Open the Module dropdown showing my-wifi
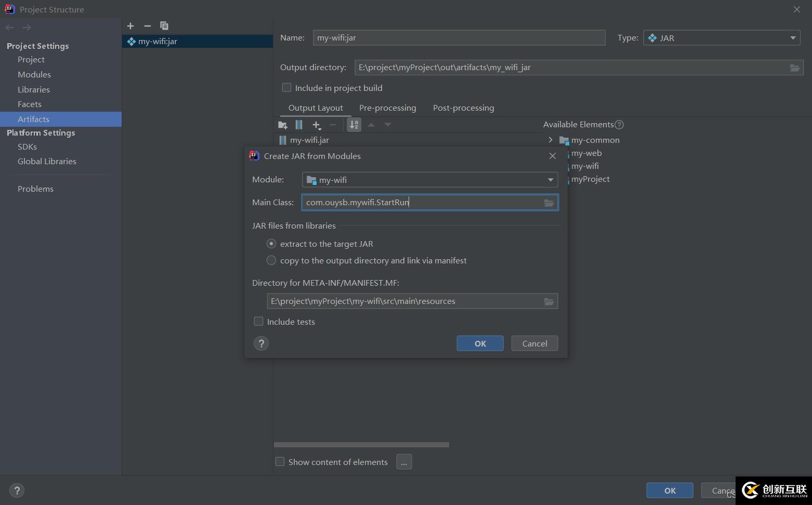This screenshot has height=505, width=812. [x=429, y=180]
